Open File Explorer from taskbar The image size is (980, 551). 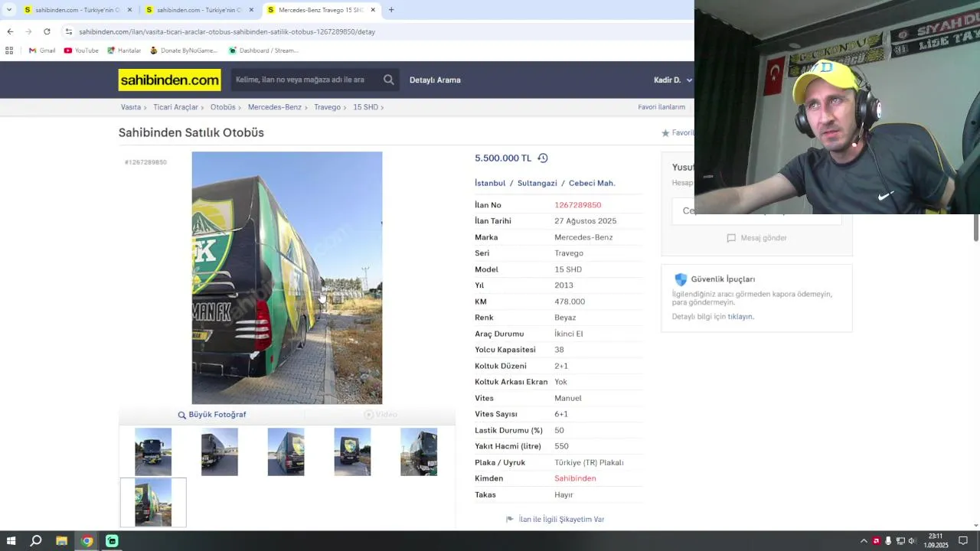61,541
